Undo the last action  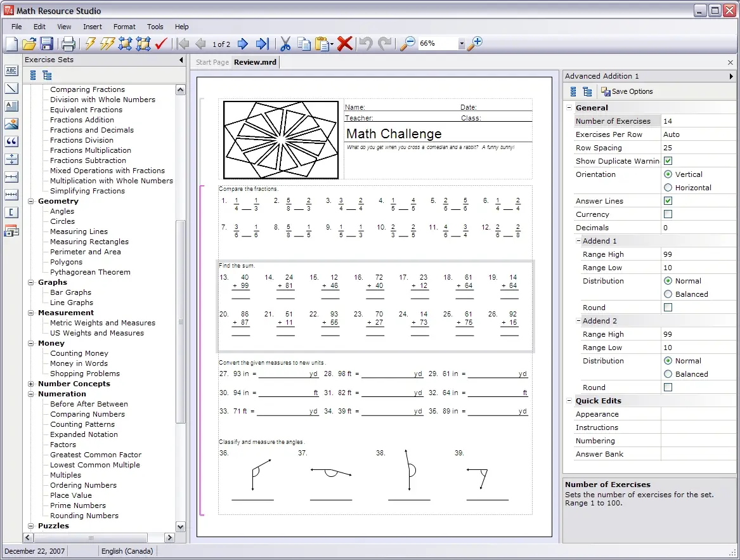[366, 43]
